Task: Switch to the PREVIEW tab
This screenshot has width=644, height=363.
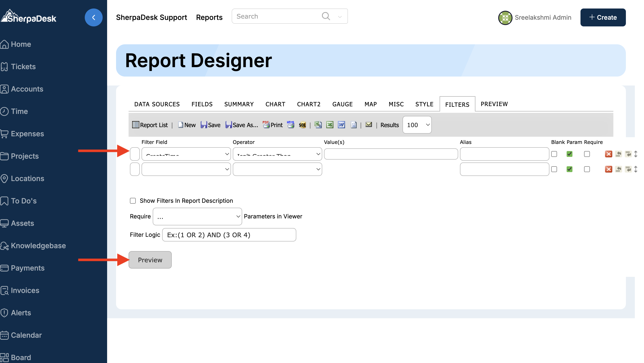Action: coord(494,104)
